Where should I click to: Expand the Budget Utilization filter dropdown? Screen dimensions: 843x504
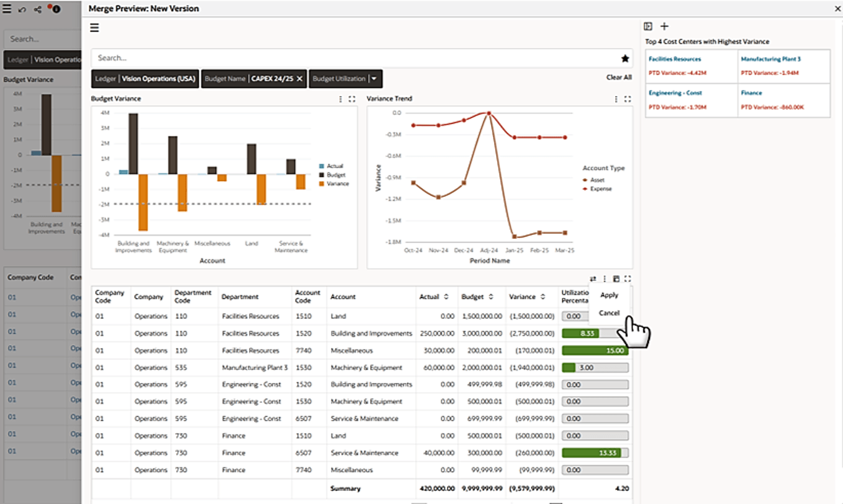point(375,79)
